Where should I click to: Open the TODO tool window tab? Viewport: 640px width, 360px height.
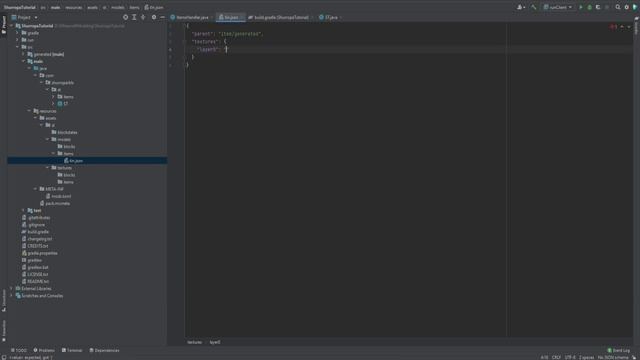coord(19,350)
